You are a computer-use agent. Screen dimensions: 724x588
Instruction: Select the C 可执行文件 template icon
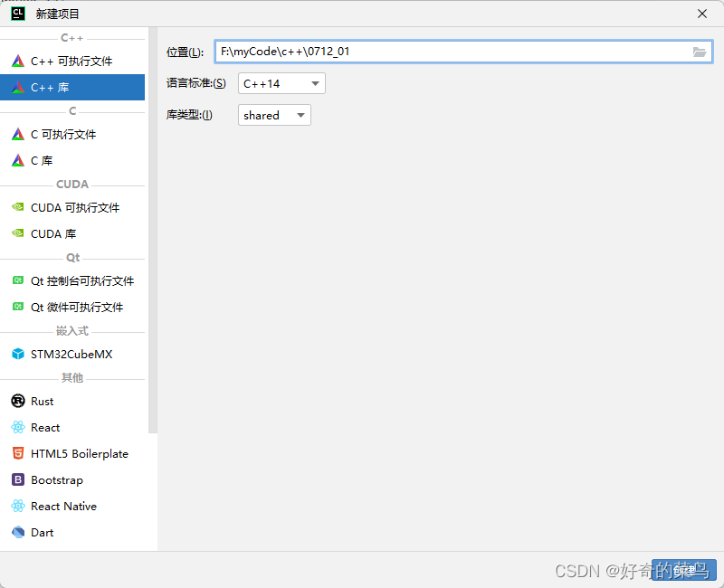[19, 134]
